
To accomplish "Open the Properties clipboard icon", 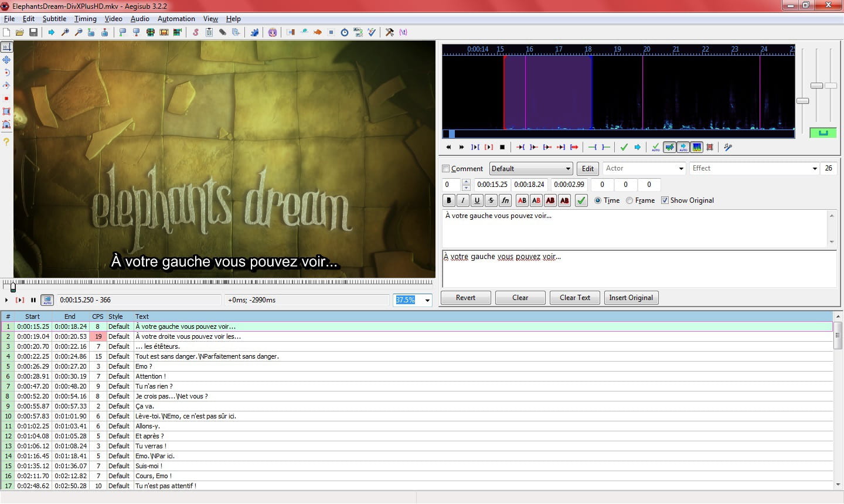I will click(209, 32).
